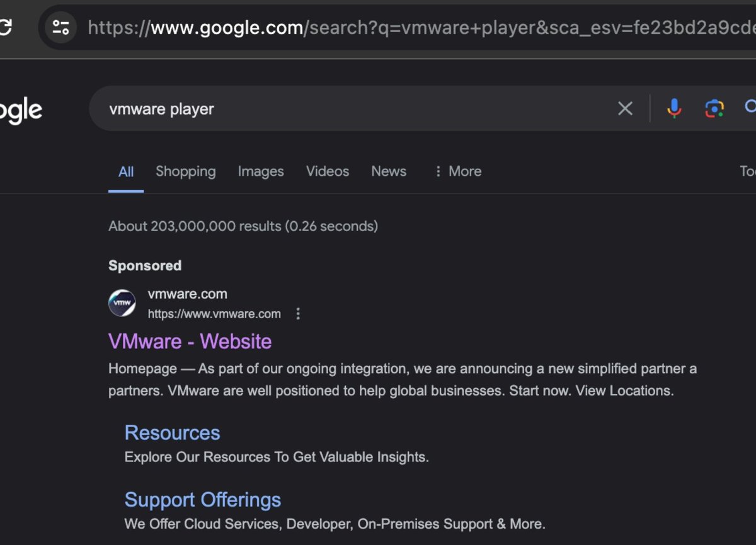The width and height of the screenshot is (756, 545).
Task: Click 'We Offer Cloud Services, Developer' description text
Action: coord(335,524)
